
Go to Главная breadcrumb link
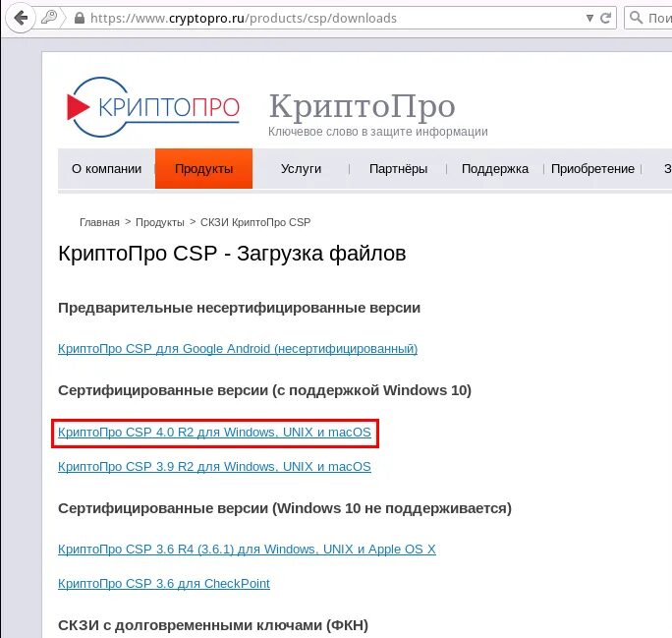pos(99,222)
